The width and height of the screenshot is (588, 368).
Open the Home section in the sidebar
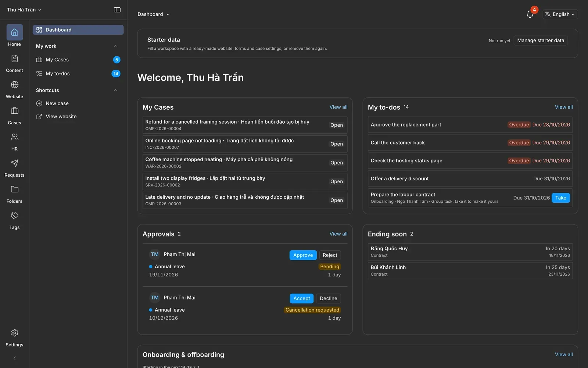pyautogui.click(x=14, y=36)
